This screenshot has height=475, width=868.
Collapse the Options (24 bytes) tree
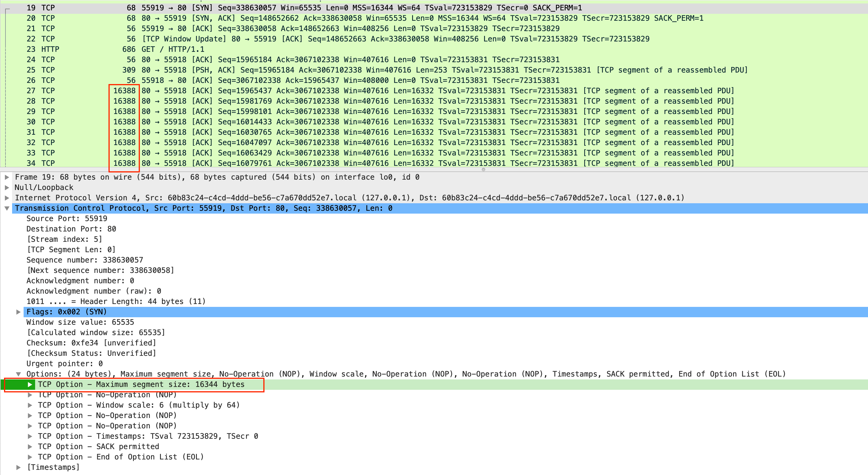tap(18, 374)
